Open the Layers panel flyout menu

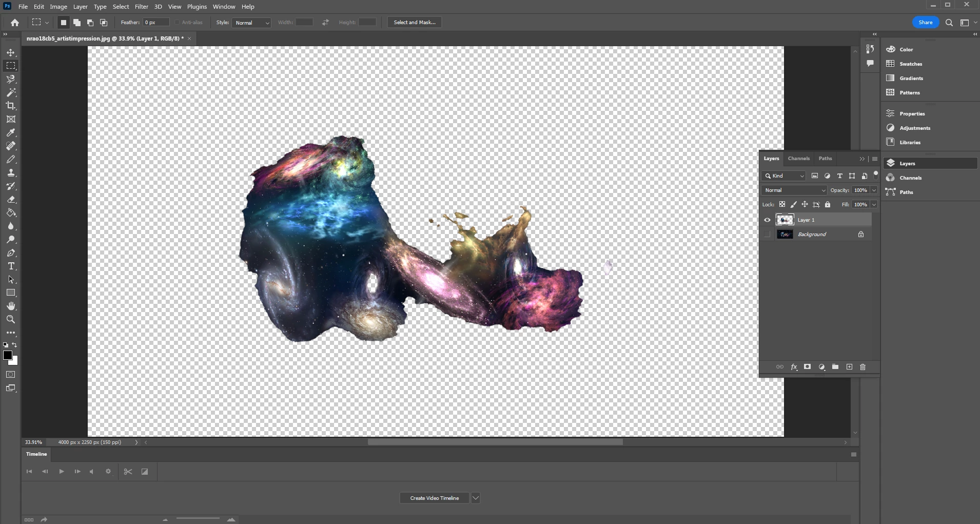[x=875, y=159]
